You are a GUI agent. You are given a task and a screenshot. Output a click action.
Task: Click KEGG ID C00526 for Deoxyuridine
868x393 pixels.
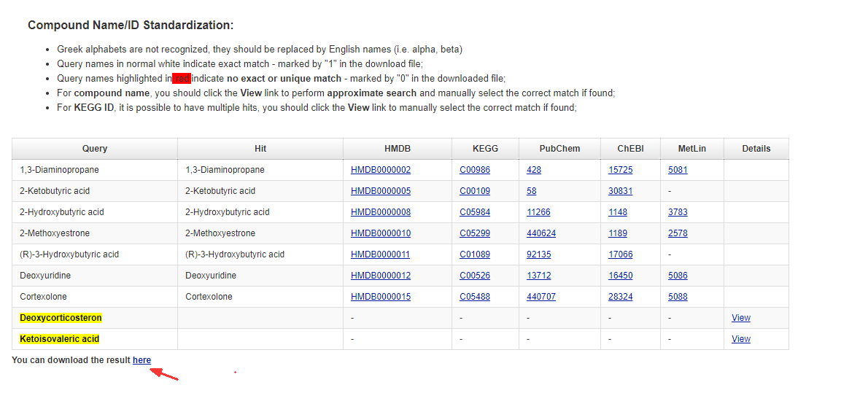(x=475, y=276)
